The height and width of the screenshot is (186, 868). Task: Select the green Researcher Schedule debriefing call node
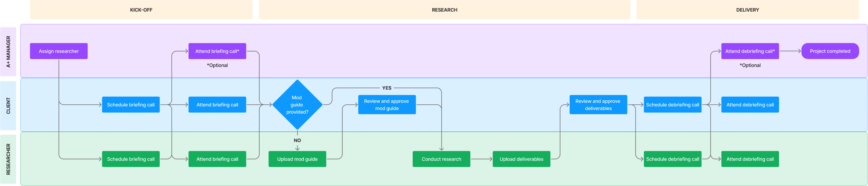click(x=673, y=159)
